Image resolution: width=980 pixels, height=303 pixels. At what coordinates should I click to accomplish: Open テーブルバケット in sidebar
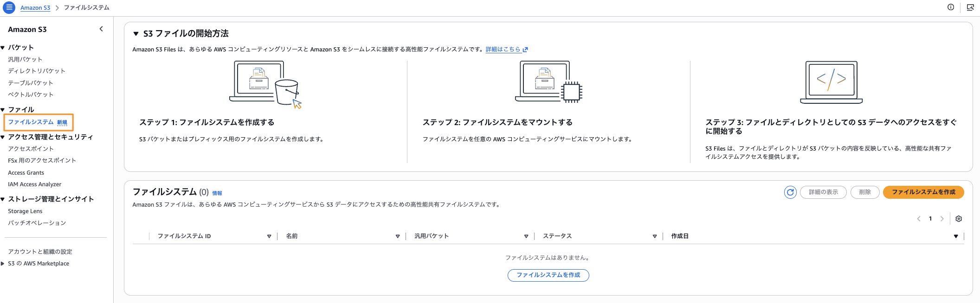(31, 83)
